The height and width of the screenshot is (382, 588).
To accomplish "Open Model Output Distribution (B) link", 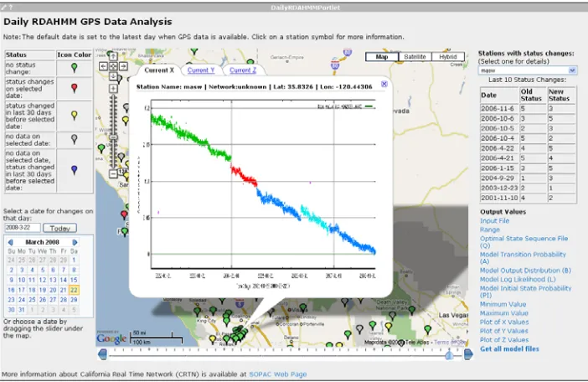I will click(525, 271).
